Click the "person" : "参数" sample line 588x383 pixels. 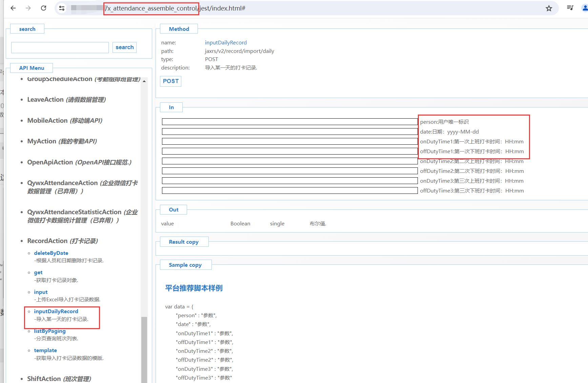tap(196, 316)
